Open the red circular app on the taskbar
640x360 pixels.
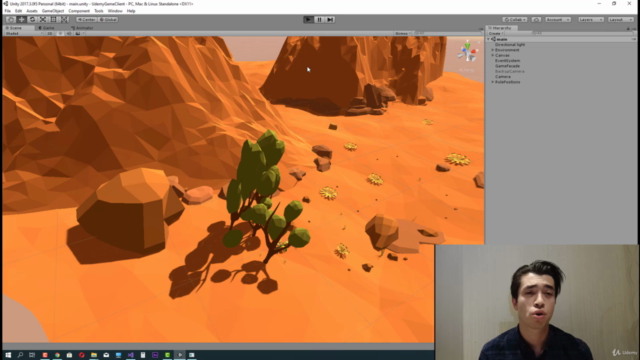pos(82,355)
